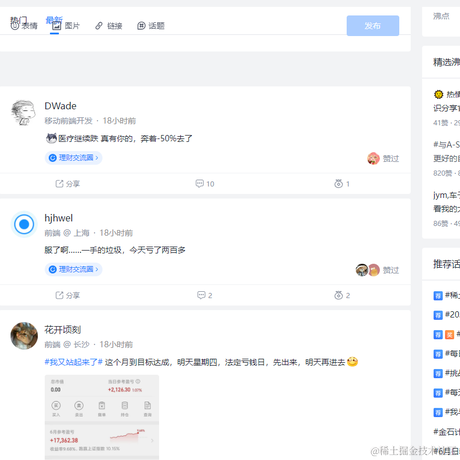Open the recommended topic starting #6月

446,451
